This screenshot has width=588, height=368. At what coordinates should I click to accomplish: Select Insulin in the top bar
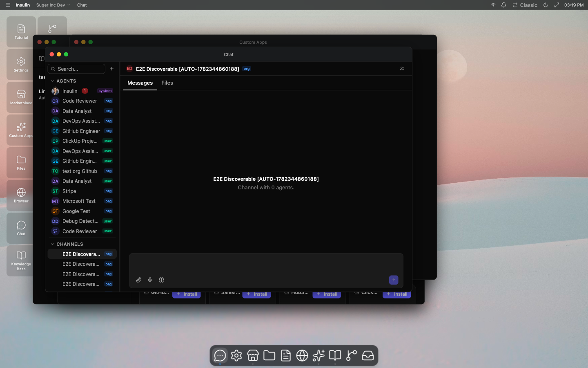pos(23,5)
